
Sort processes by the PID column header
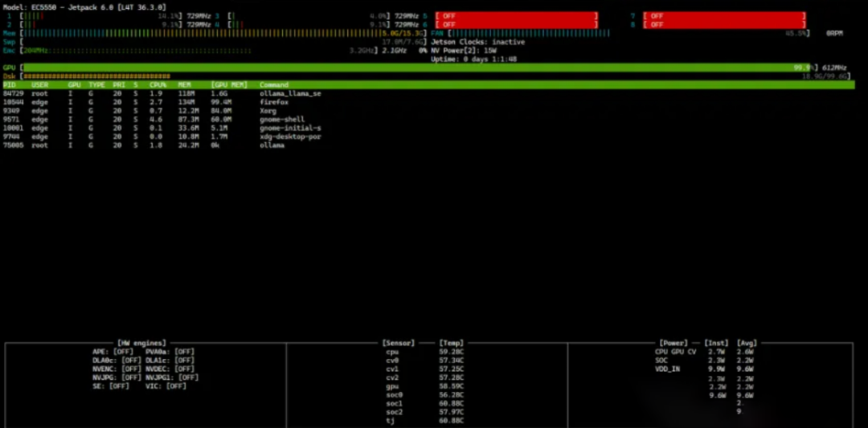10,85
